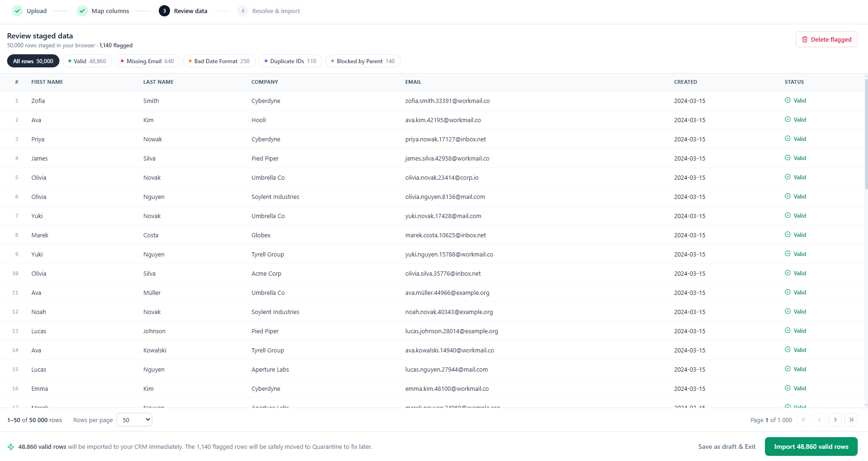Click the lightning bolt icon in footer
Image resolution: width=868 pixels, height=461 pixels.
(x=11, y=447)
